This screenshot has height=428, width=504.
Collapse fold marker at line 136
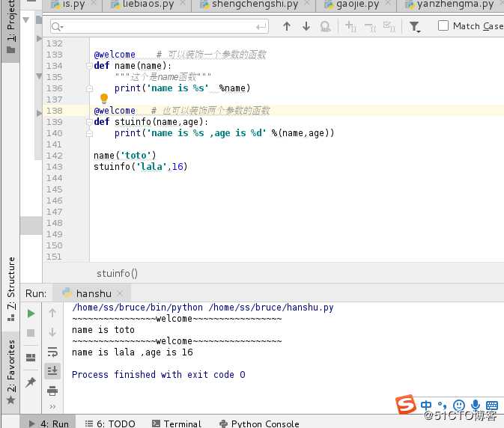click(x=89, y=88)
